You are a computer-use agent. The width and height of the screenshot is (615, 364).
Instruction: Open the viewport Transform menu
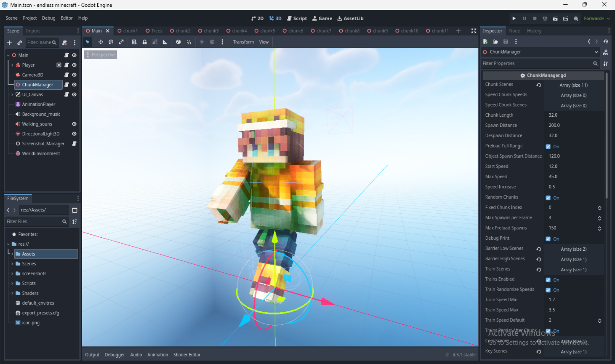click(x=243, y=42)
